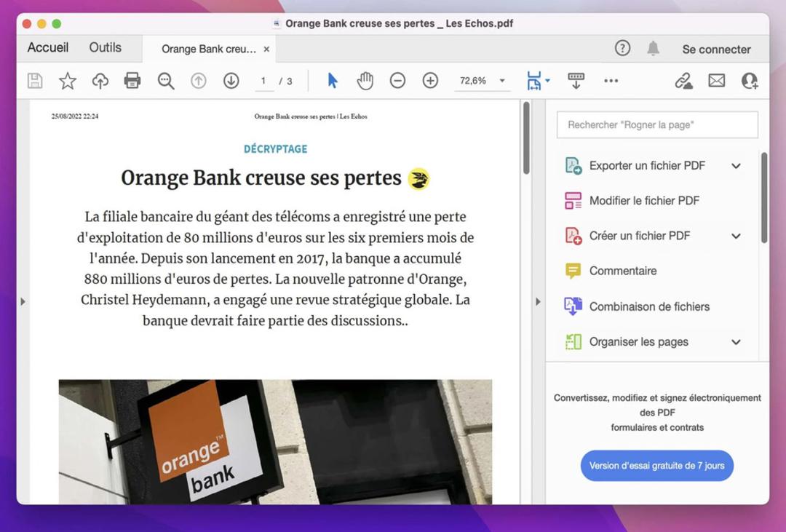
Task: Click the 25/08/2022 22:24 date header text
Action: click(75, 116)
